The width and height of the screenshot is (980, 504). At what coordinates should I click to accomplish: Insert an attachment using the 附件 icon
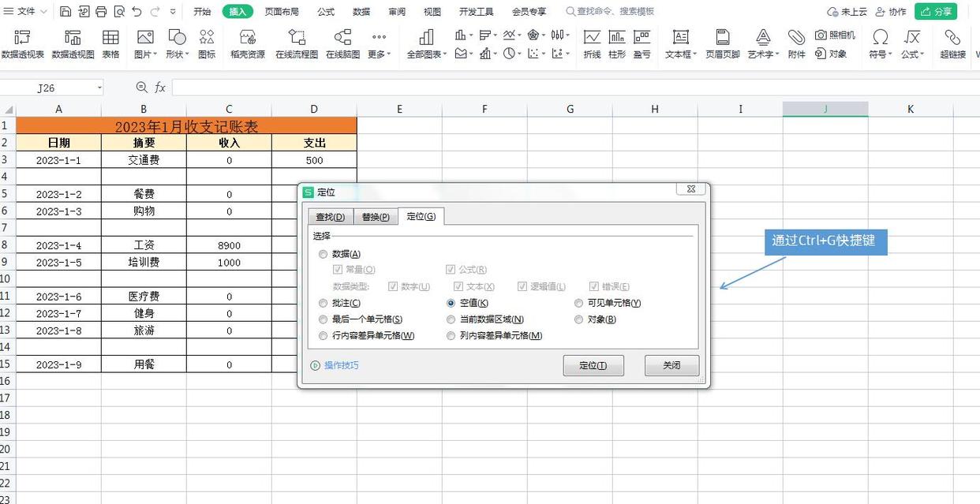click(x=796, y=44)
